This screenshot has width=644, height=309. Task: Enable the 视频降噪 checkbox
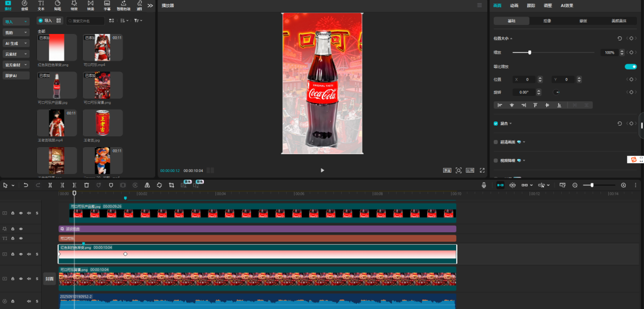point(496,161)
